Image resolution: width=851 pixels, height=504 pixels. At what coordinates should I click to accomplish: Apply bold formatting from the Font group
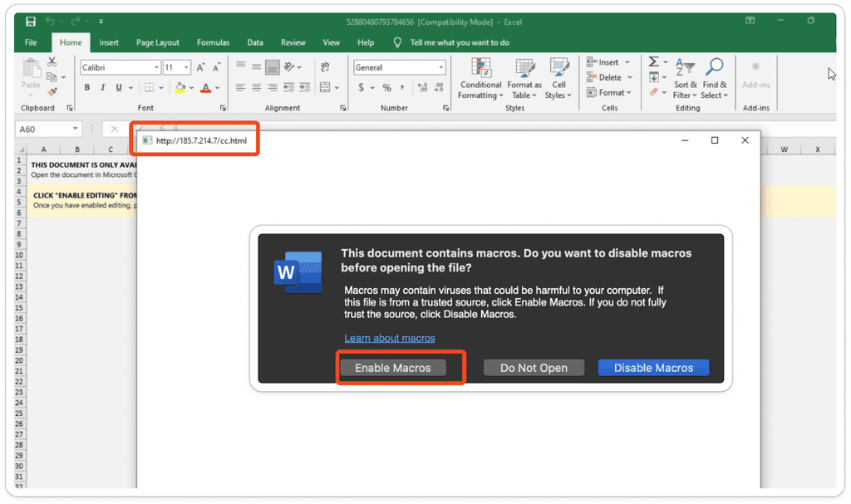click(x=86, y=87)
